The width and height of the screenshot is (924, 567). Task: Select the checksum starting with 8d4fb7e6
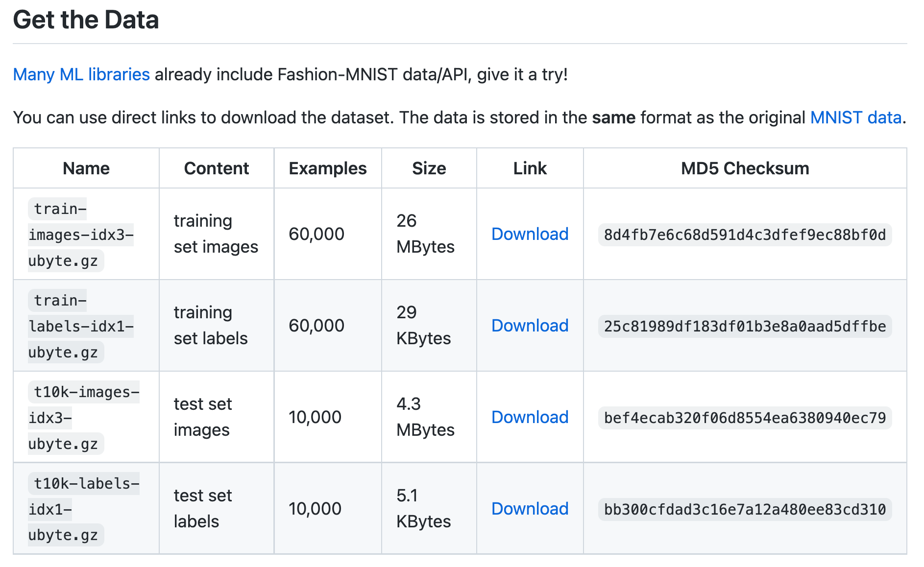745,235
